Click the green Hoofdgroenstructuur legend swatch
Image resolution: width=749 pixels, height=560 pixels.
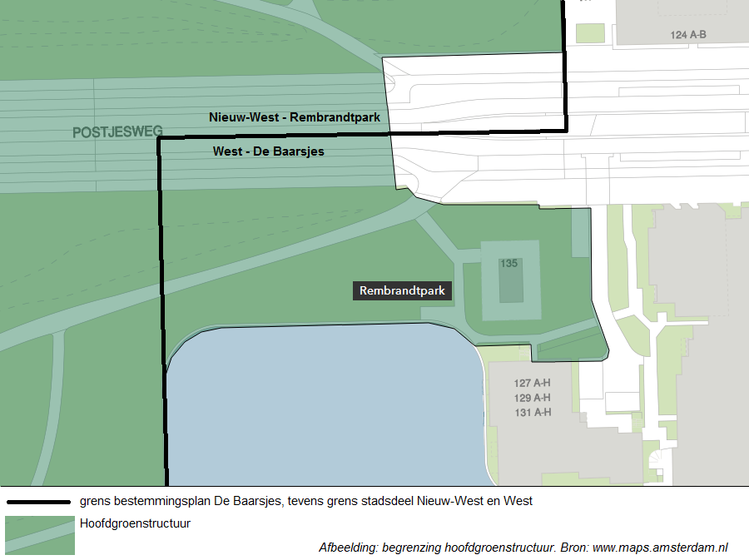point(40,535)
